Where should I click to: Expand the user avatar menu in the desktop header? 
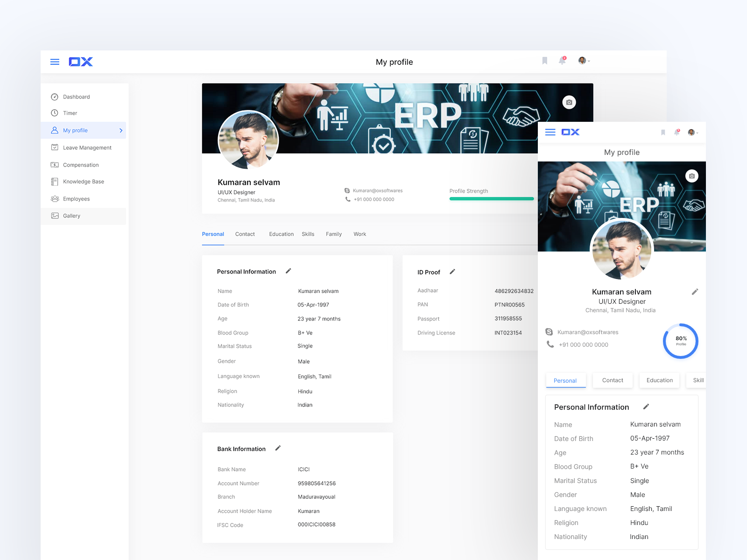[584, 61]
